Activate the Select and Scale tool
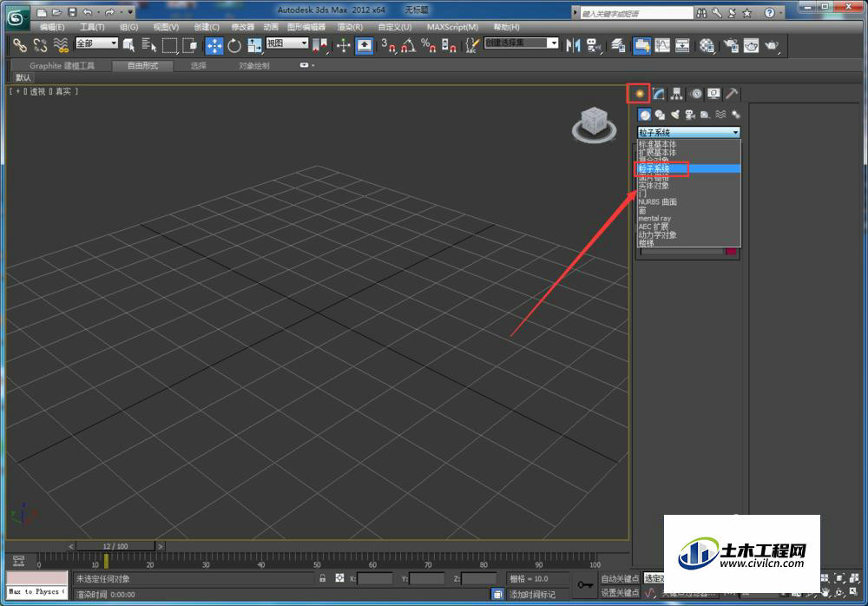868x606 pixels. point(254,45)
